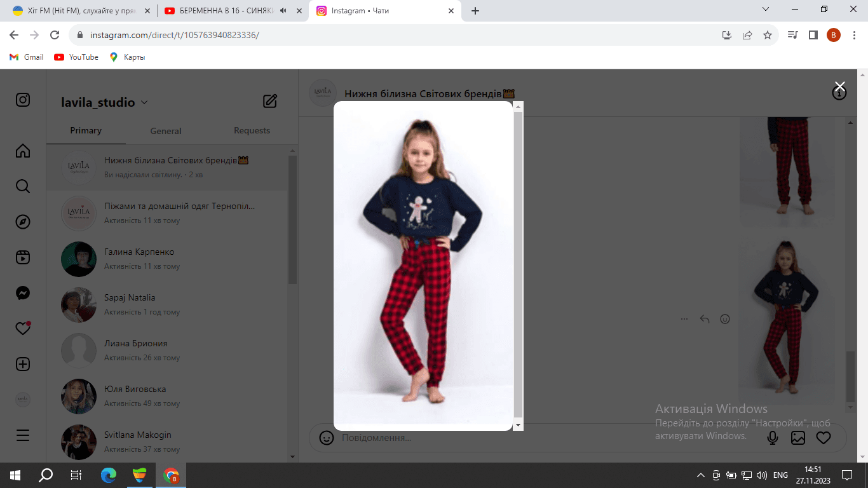The width and height of the screenshot is (868, 488).
Task: Switch to the YouTube БЕРЕМЕННА В 16 tab
Action: 232,11
